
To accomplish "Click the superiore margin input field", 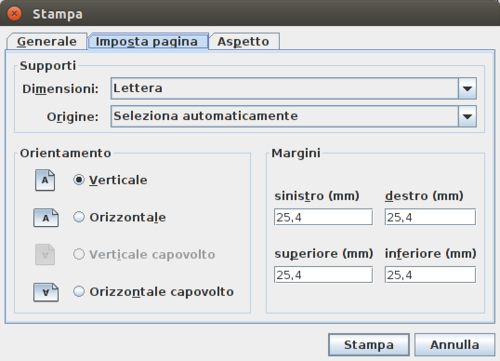I will 323,275.
